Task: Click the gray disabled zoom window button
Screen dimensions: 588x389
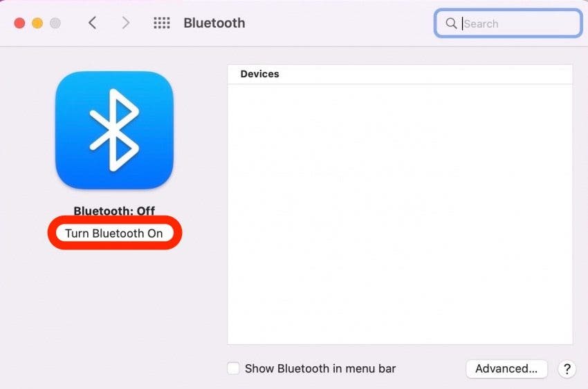Action: tap(55, 23)
